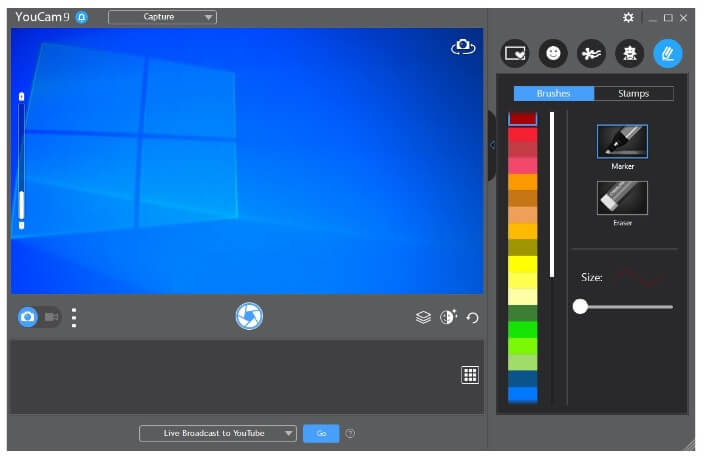Select the Eraser tool thumbnail
Screen dimensions: 703x459
(622, 198)
